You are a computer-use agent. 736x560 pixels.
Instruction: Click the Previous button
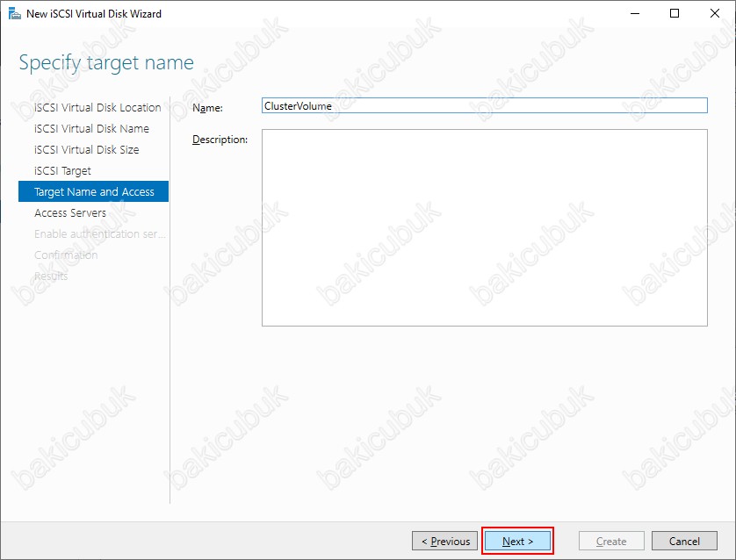coord(445,541)
